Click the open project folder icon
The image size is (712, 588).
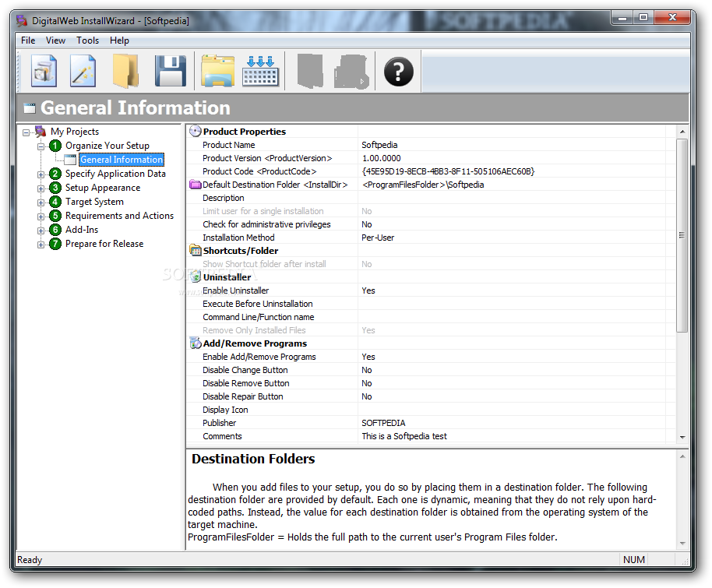pyautogui.click(x=125, y=71)
